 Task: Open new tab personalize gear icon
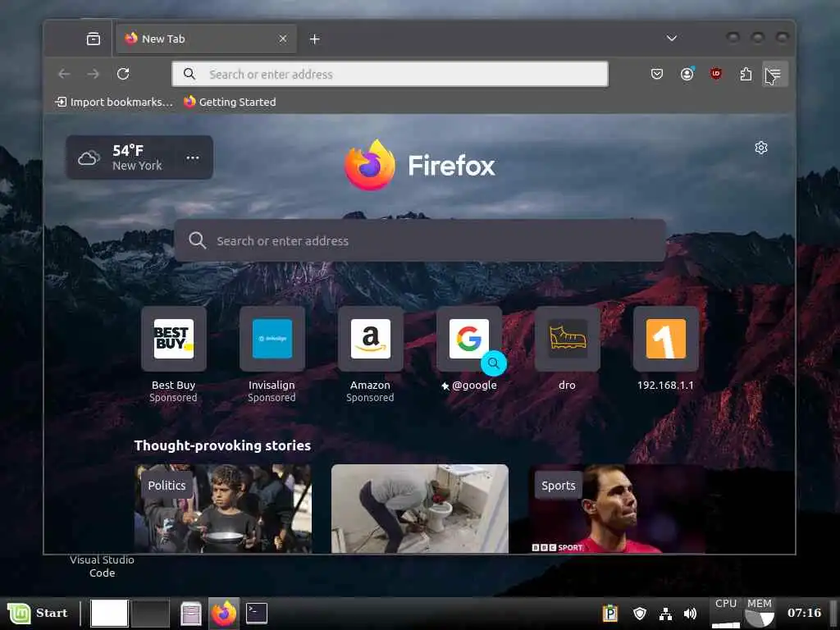(x=761, y=148)
